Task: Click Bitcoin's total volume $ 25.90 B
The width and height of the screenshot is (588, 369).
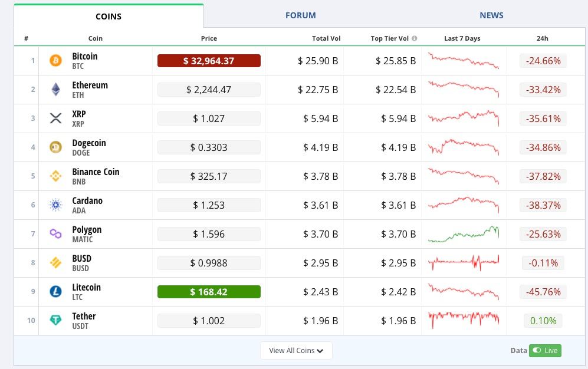Action: (x=318, y=61)
